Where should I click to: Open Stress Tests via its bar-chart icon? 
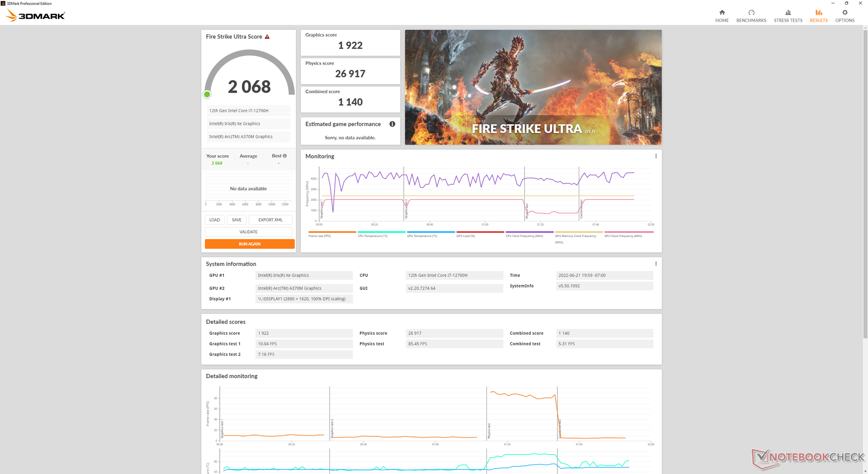coord(788,13)
